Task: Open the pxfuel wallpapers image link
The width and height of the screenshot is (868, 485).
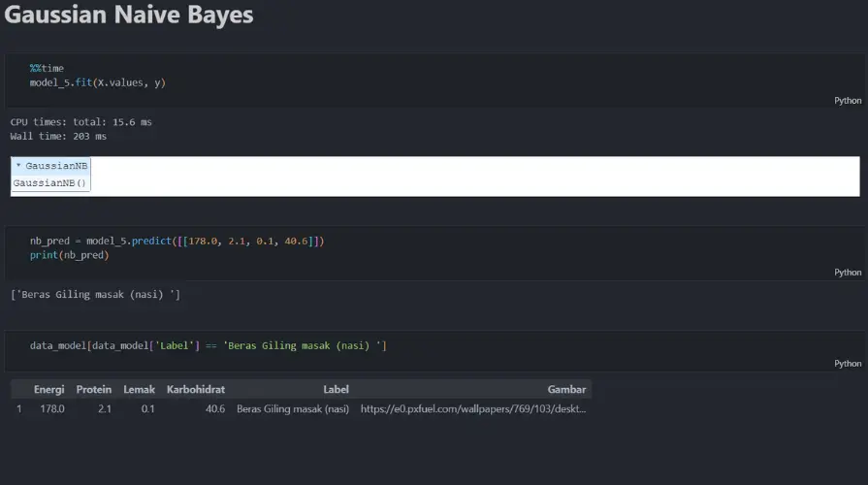Action: click(x=472, y=408)
